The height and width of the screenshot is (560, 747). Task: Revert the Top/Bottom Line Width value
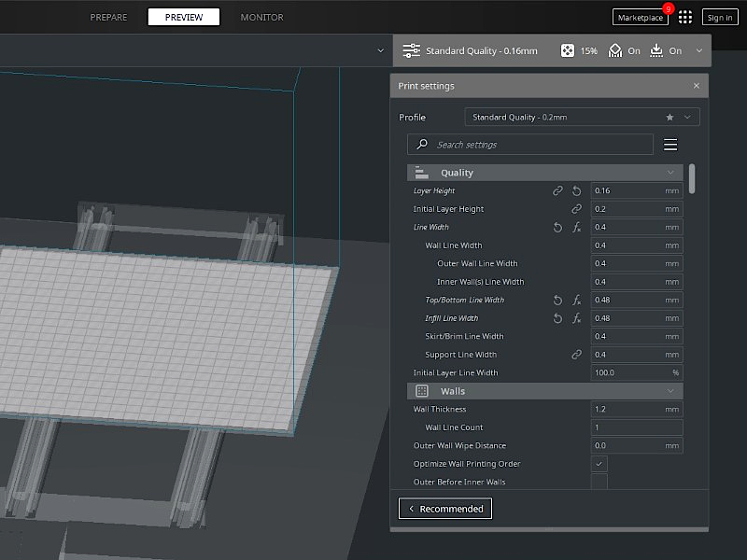[x=557, y=300]
